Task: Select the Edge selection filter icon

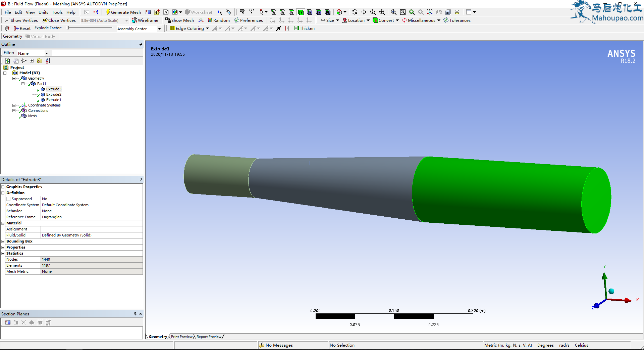Action: click(282, 12)
